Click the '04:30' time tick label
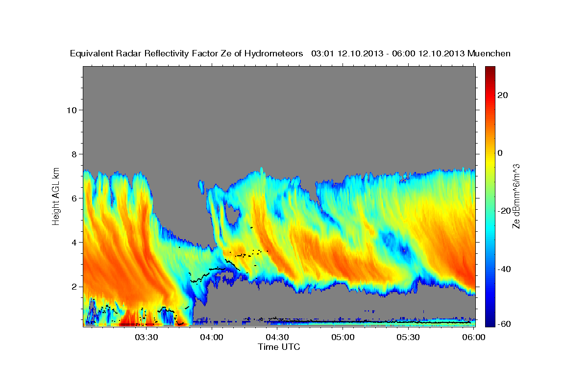This screenshot has width=588, height=392. click(277, 337)
